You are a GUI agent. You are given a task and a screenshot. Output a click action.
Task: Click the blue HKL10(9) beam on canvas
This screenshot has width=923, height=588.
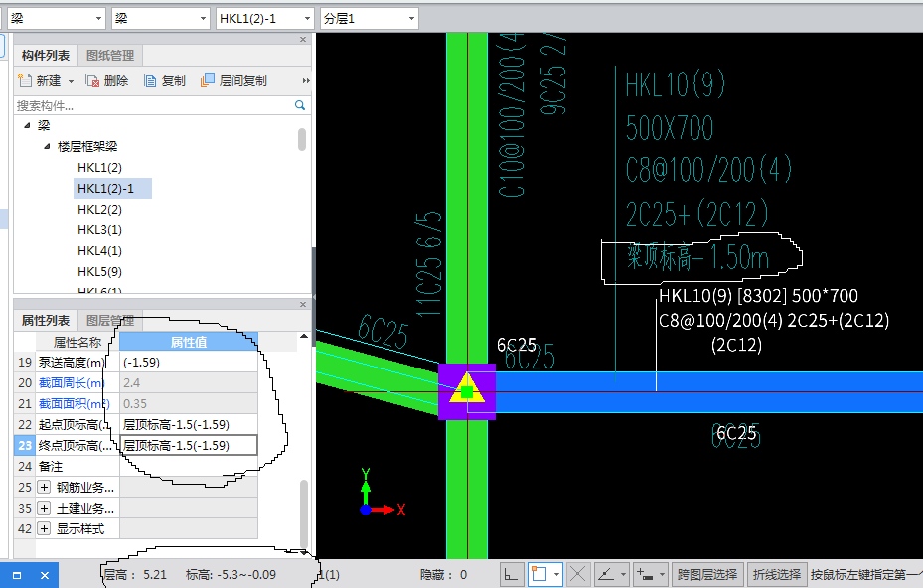[709, 392]
